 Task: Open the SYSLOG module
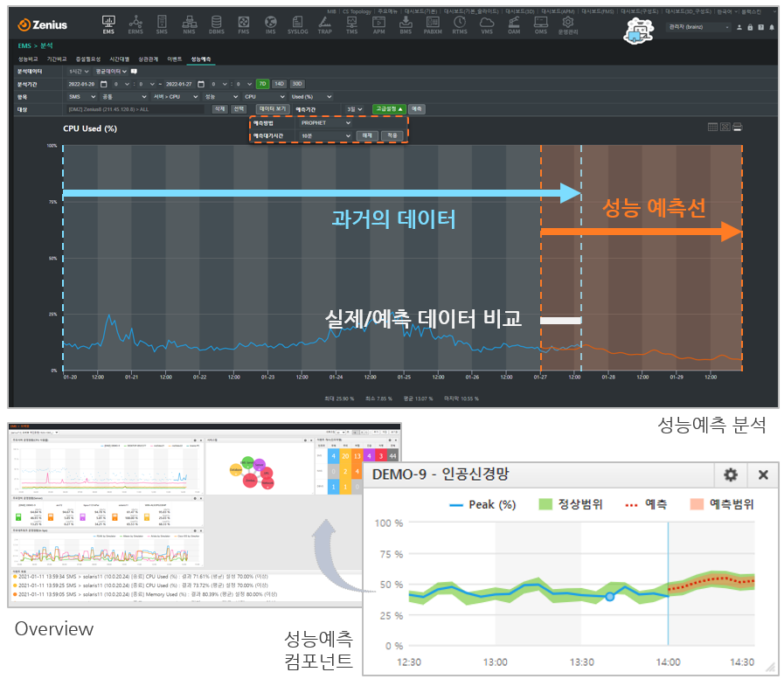pos(298,24)
